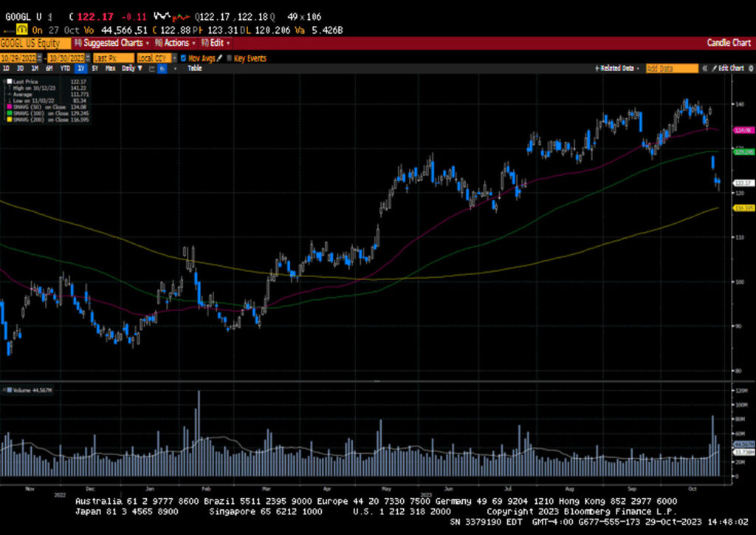Viewport: 756px width, 535px height.
Task: Open the Related Data menu
Action: pyautogui.click(x=616, y=68)
